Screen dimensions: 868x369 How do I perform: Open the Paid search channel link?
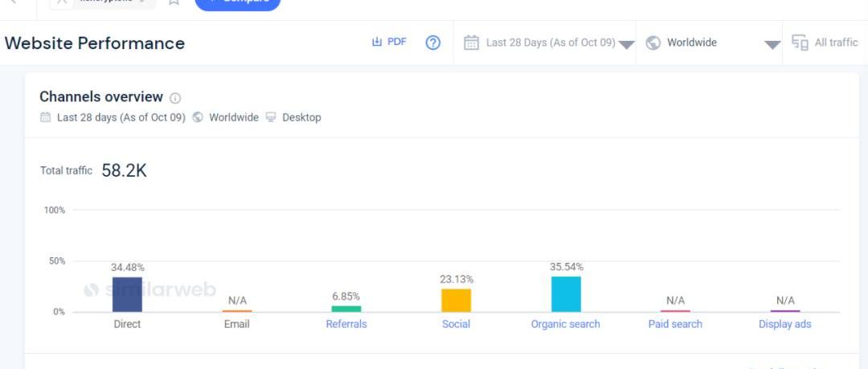pyautogui.click(x=675, y=324)
